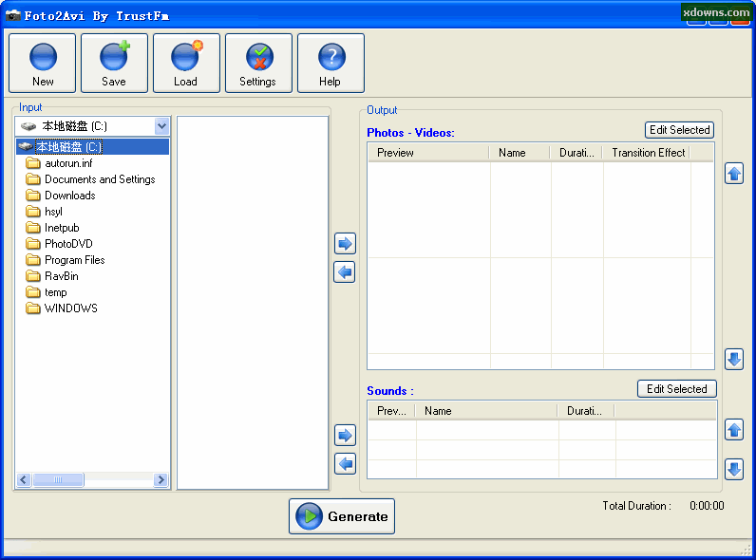Add photo with right arrow button
Viewport: 756px width, 560px height.
coord(345,244)
